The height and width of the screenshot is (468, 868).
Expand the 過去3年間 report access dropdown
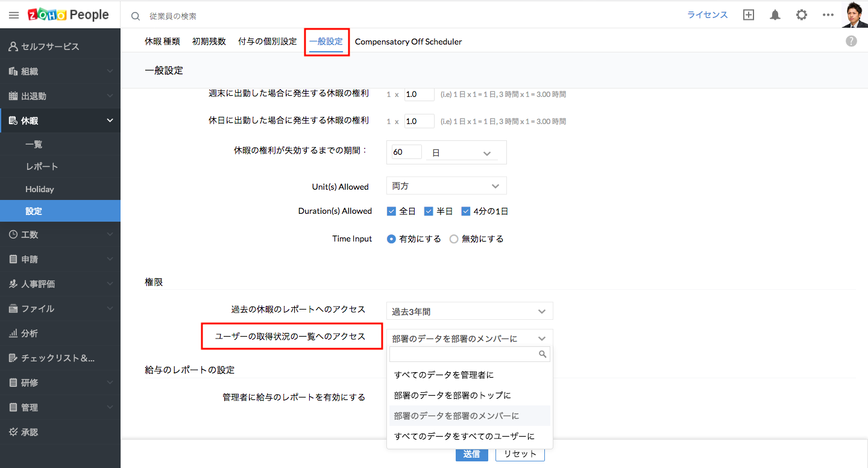coord(469,311)
